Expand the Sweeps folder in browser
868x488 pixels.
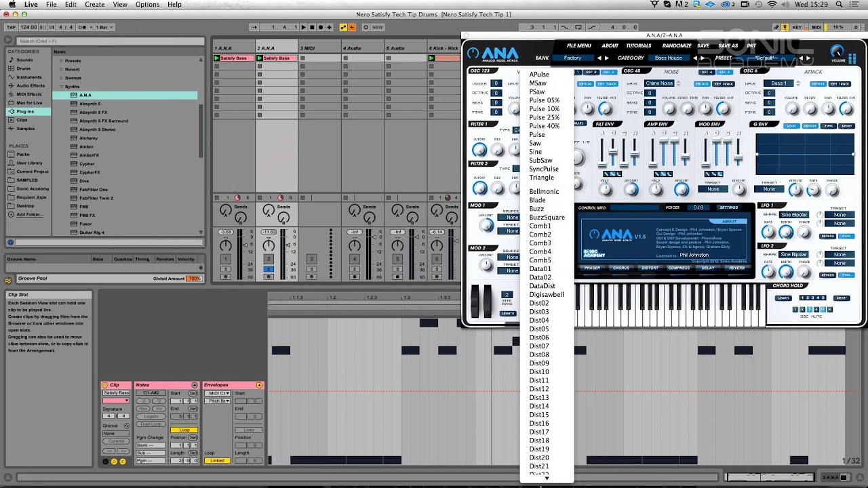coord(61,78)
